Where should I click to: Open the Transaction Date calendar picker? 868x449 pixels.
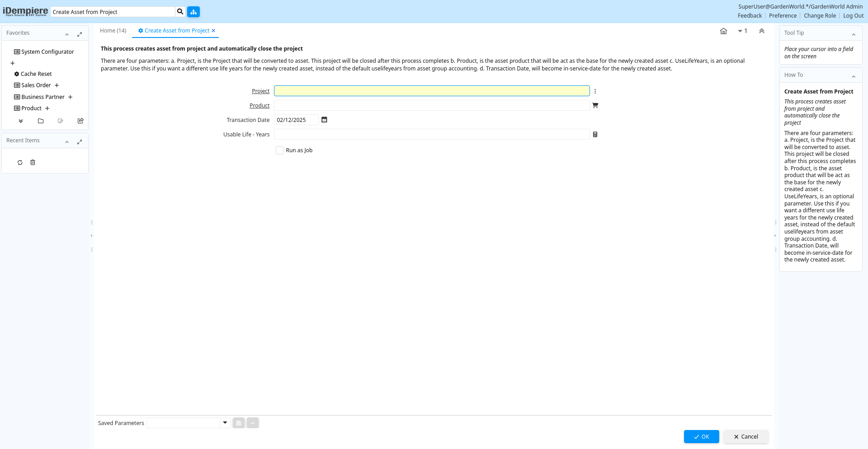[x=324, y=120]
